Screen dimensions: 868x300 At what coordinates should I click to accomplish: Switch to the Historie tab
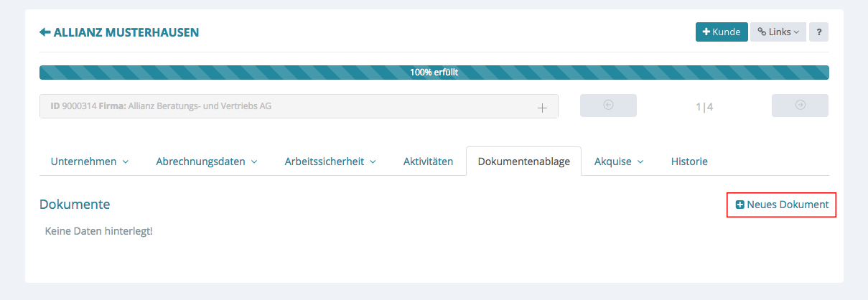click(689, 161)
